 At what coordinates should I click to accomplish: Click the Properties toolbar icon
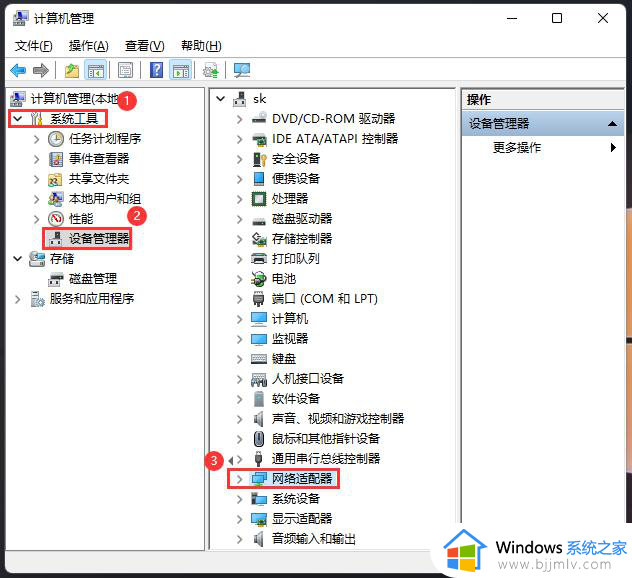click(125, 71)
